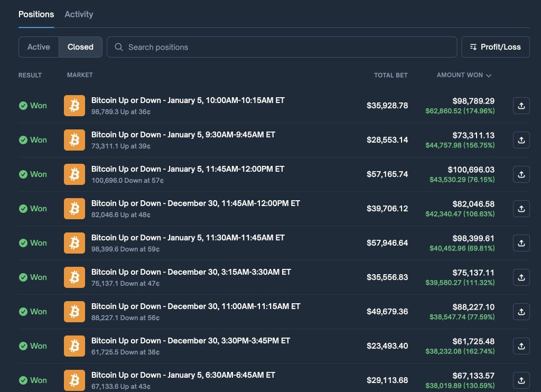Screen dimensions: 541x392
Task: Switch to the Activity tab
Action: (79, 14)
